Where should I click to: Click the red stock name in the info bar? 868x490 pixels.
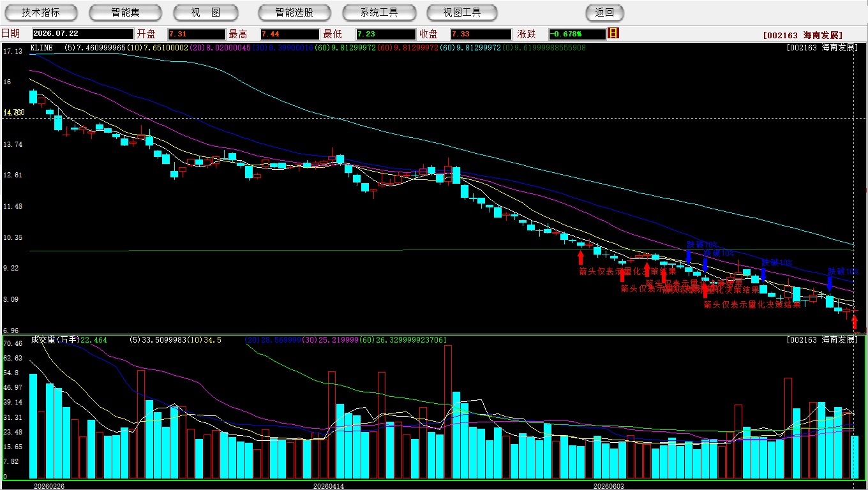[803, 35]
